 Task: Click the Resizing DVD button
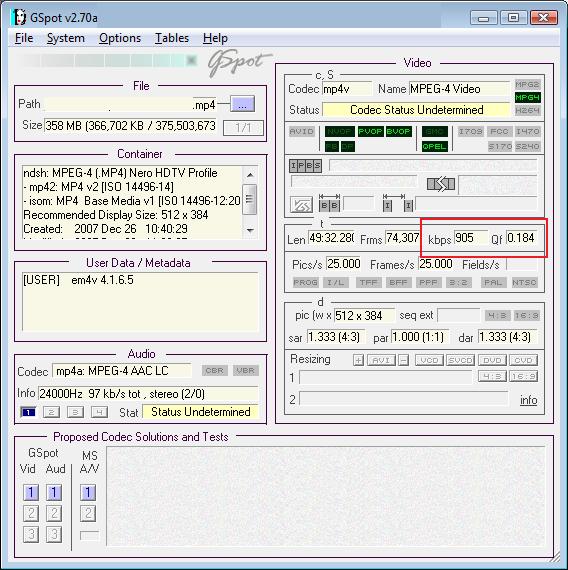click(x=492, y=360)
